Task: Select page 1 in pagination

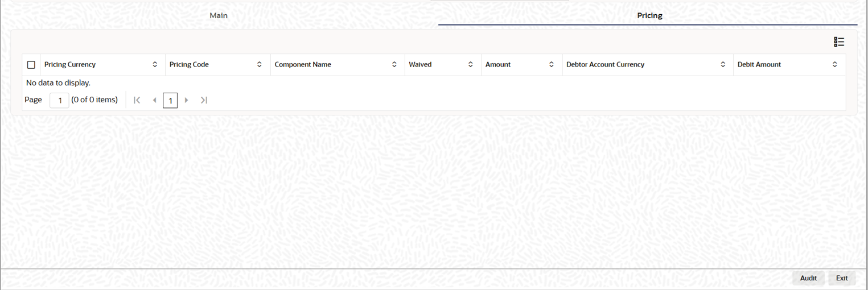Action: 170,101
